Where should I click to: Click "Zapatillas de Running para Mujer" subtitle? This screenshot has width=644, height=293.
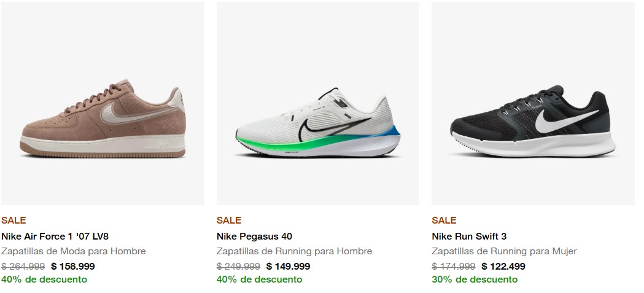pos(504,251)
